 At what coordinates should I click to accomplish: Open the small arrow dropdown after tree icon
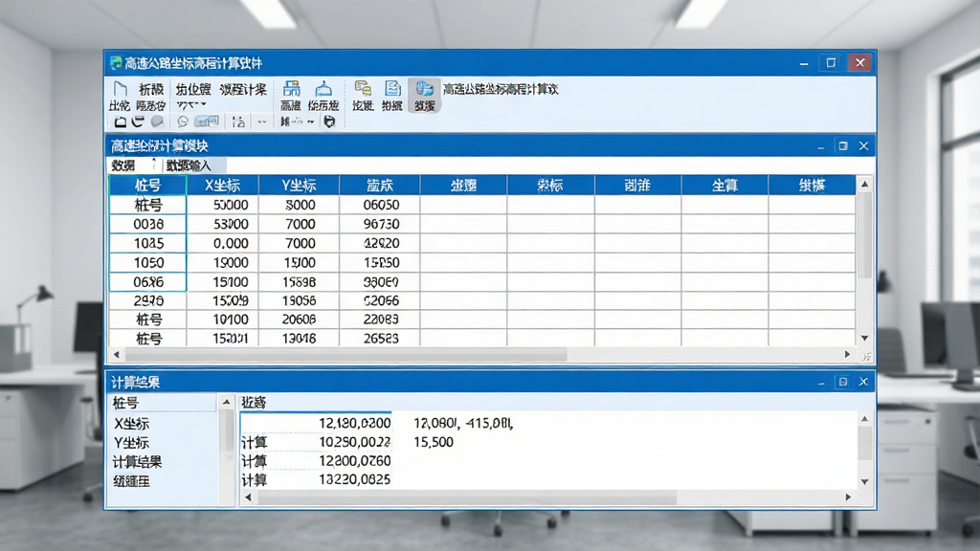click(x=262, y=121)
